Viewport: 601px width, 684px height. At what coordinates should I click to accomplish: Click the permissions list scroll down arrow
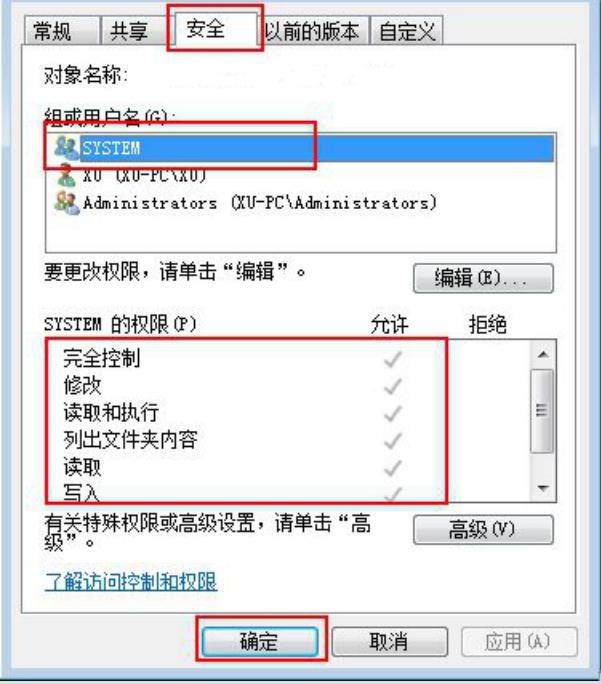coord(543,488)
